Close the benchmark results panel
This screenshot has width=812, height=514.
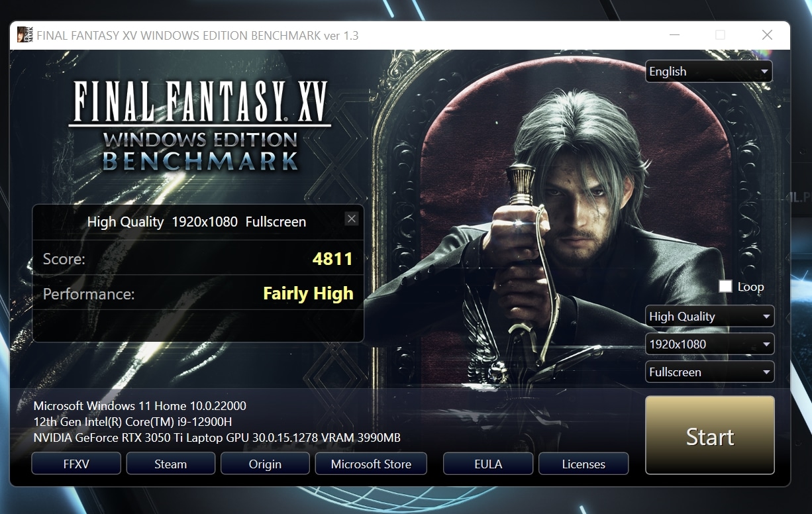pos(352,219)
